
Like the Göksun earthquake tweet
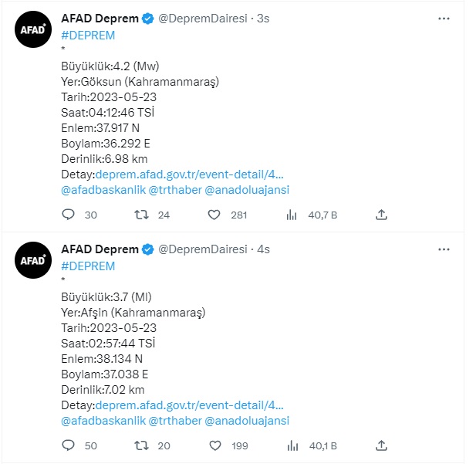click(214, 215)
